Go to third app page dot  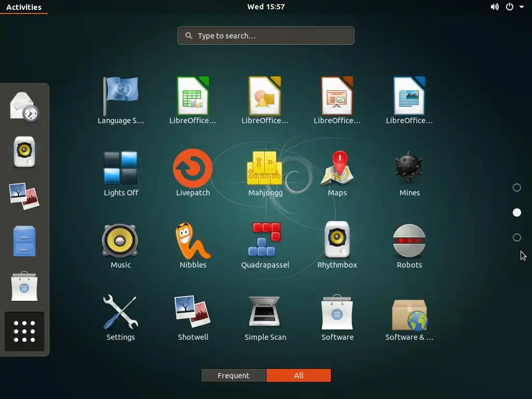click(517, 237)
